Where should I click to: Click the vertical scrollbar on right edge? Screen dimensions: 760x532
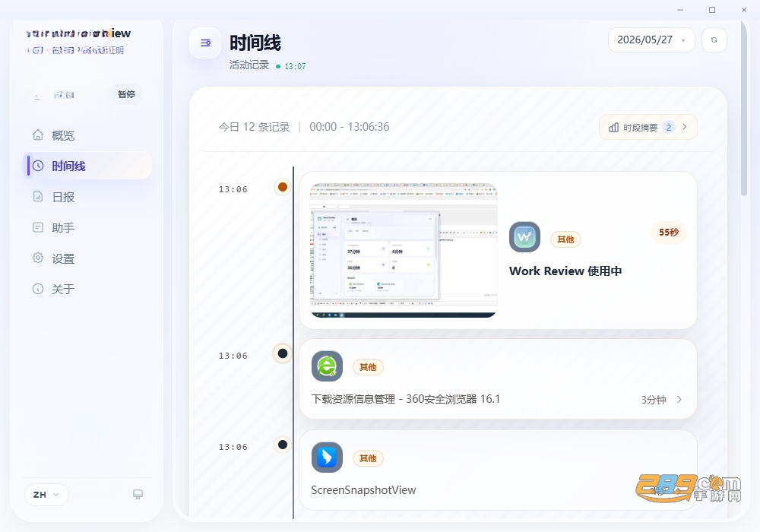click(x=743, y=108)
